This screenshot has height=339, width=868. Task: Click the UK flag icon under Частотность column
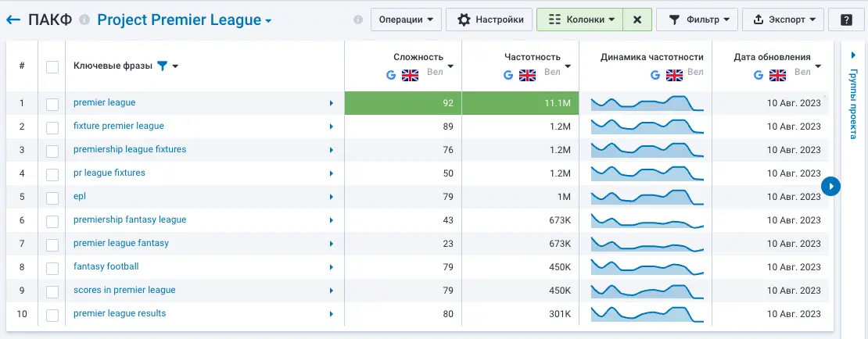pos(528,75)
